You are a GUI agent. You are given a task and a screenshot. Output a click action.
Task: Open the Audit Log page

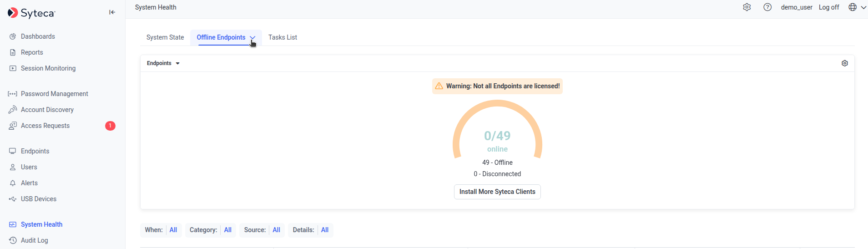coord(34,240)
